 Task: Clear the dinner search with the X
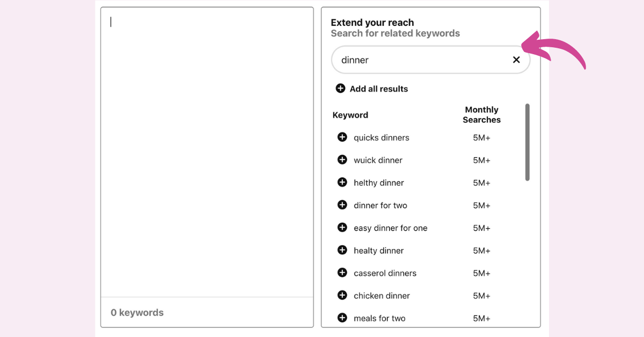pos(516,60)
